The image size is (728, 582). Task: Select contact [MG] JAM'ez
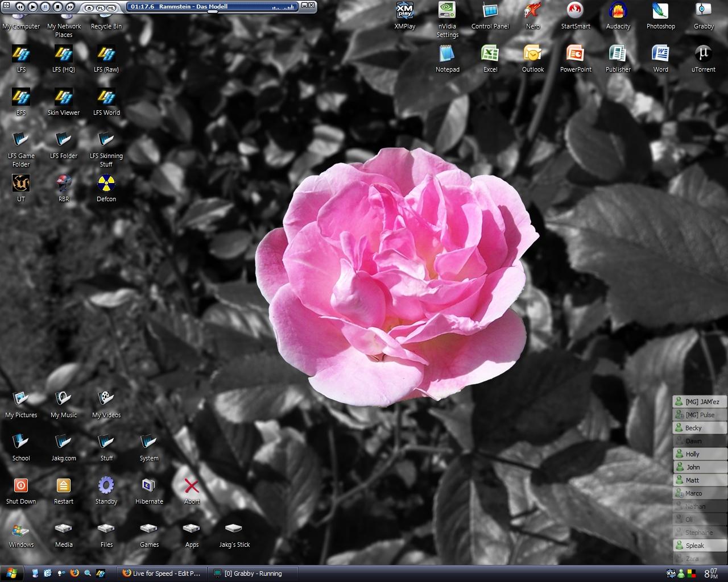700,402
